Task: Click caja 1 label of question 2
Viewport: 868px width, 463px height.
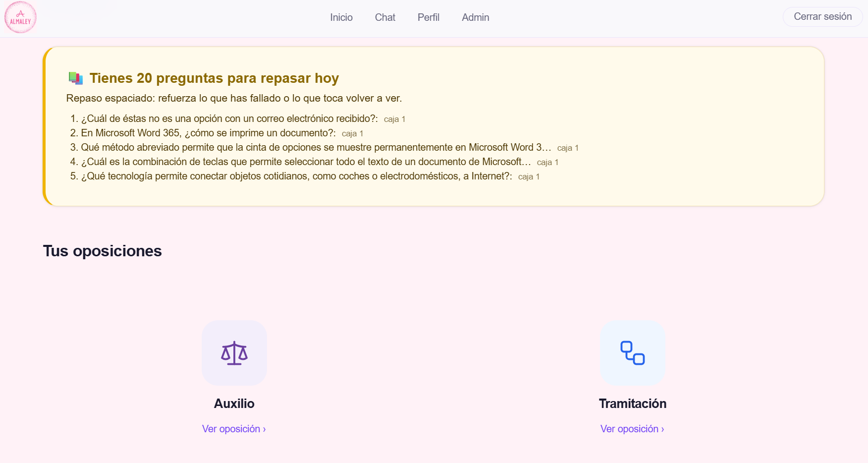Action: 352,133
